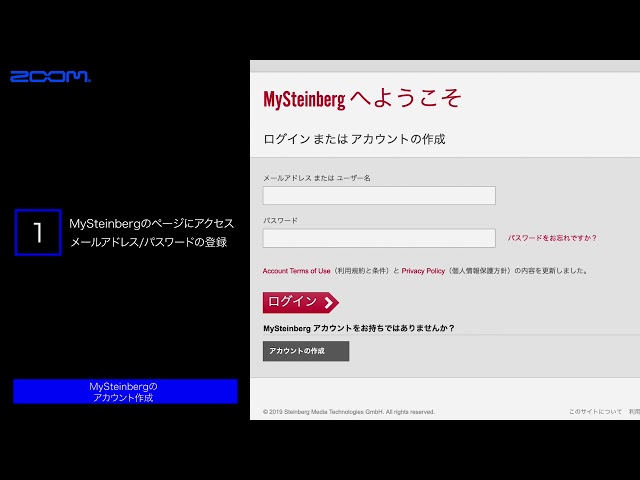Open the Account Terms of Use link
Screen dimensions: 640x480
pos(296,271)
